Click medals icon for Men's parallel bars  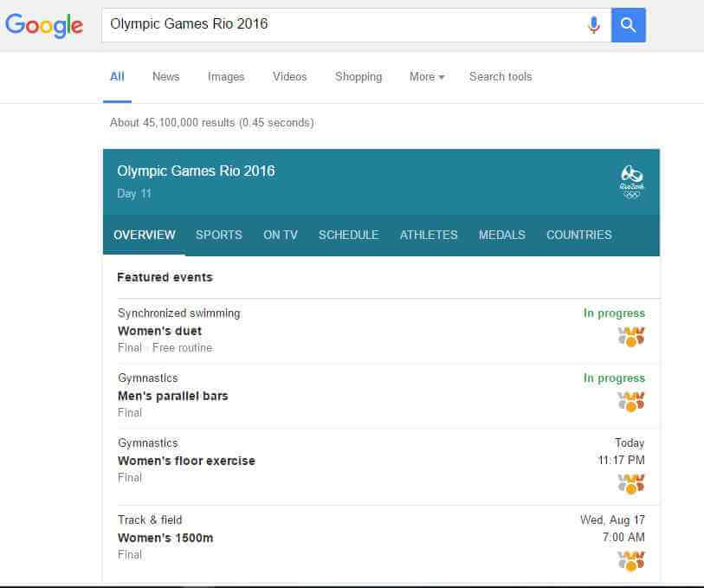(631, 402)
